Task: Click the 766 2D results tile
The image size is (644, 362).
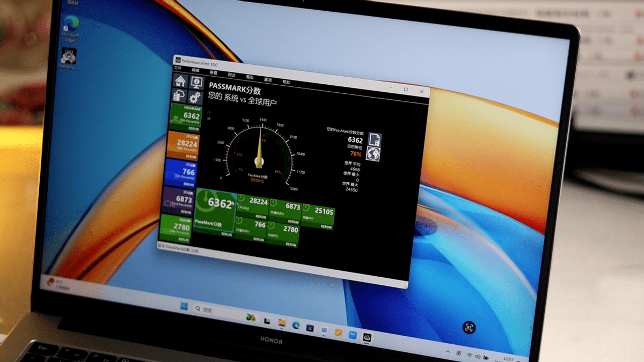Action: (251, 230)
